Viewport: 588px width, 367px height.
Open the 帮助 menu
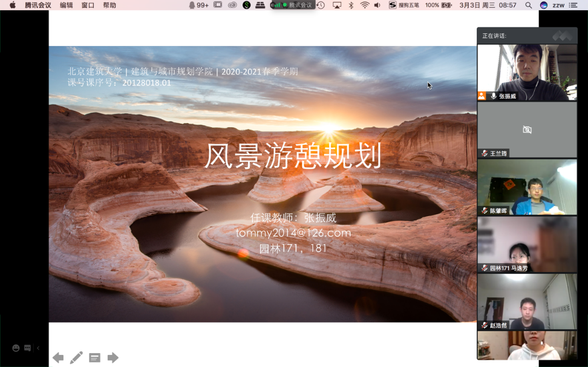point(109,5)
